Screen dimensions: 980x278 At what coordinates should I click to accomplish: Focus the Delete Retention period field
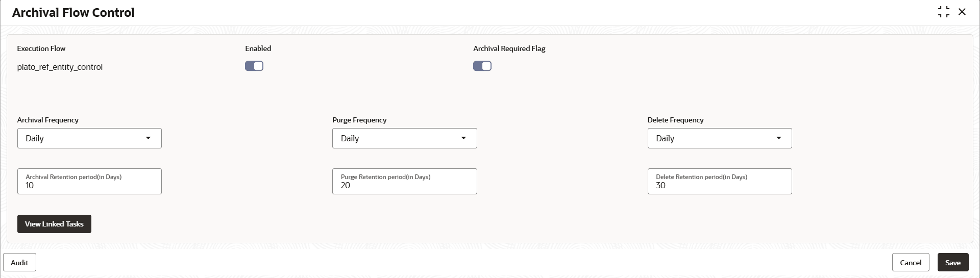coord(720,181)
